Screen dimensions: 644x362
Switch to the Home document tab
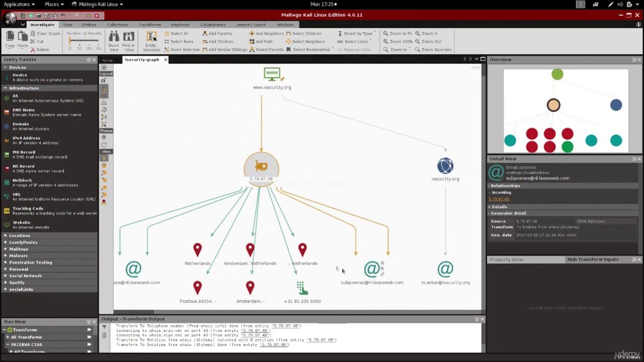(x=107, y=60)
